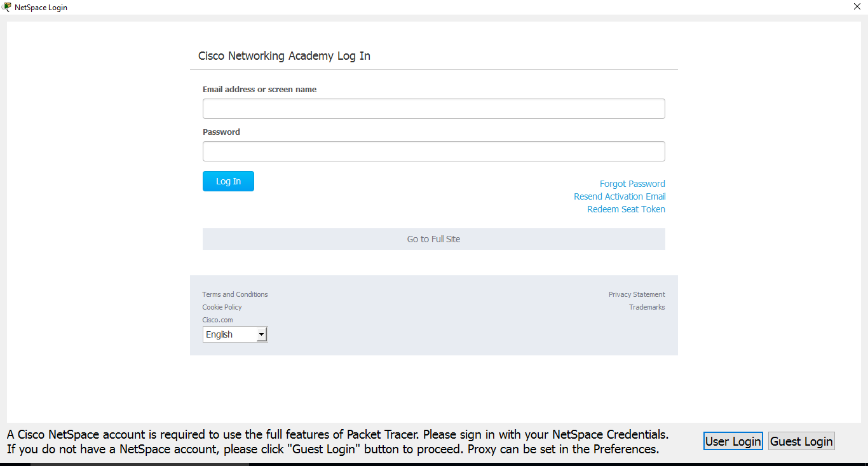Click the "Email address or screen name" label
The image size is (868, 466).
click(x=259, y=90)
